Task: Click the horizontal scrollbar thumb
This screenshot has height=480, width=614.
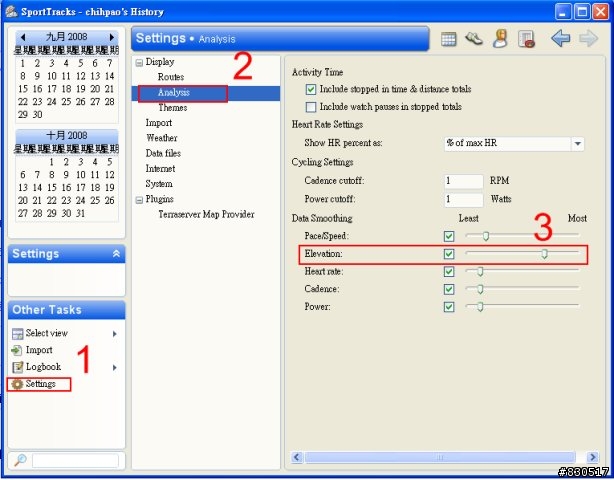Action: [440, 457]
